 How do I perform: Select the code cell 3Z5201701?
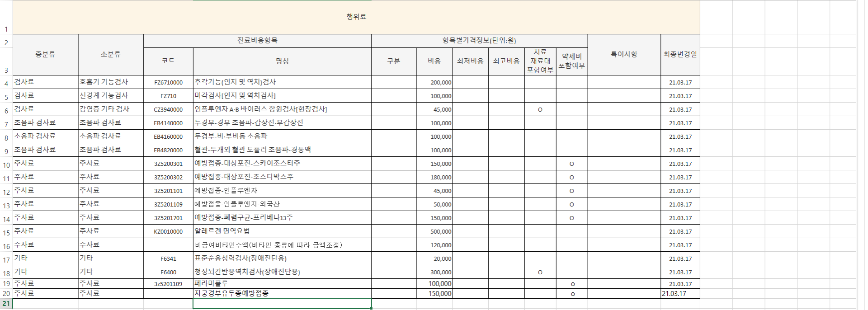coord(168,218)
